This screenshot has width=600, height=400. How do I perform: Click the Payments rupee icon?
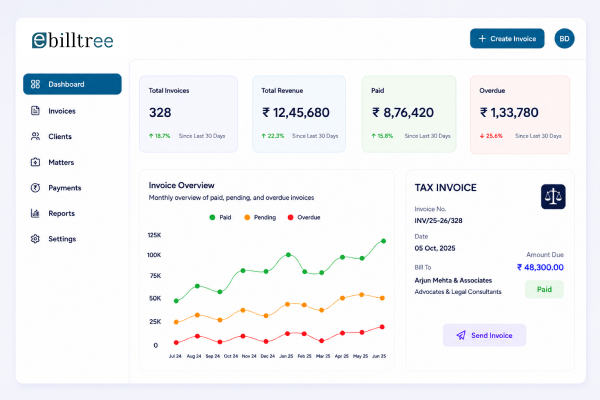point(35,188)
